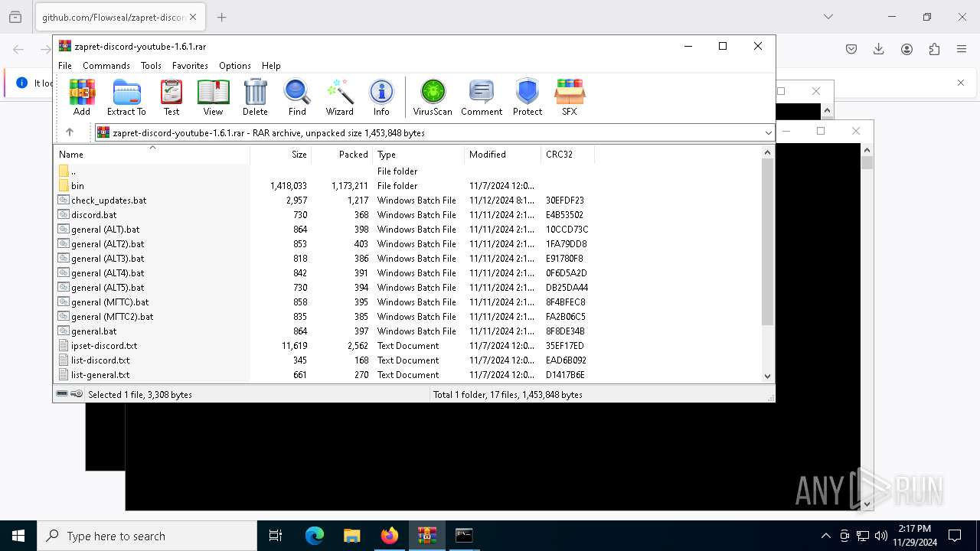Select general (ALT5).bat file

tap(407, 288)
